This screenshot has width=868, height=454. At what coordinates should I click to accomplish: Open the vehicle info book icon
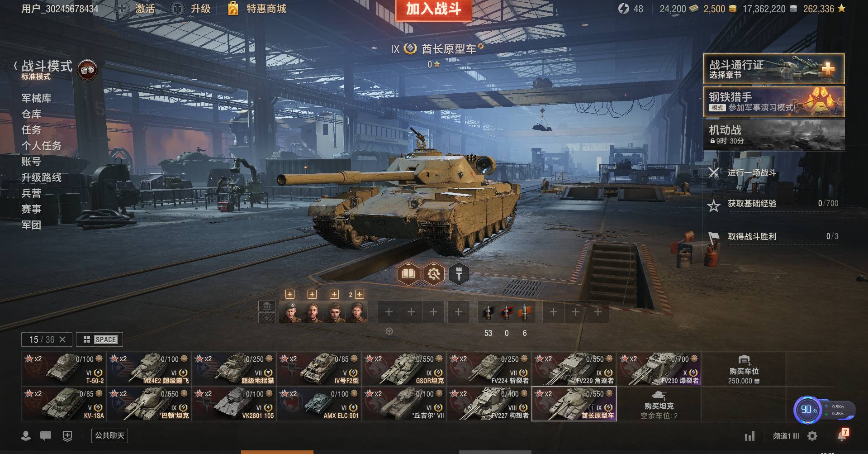(408, 274)
